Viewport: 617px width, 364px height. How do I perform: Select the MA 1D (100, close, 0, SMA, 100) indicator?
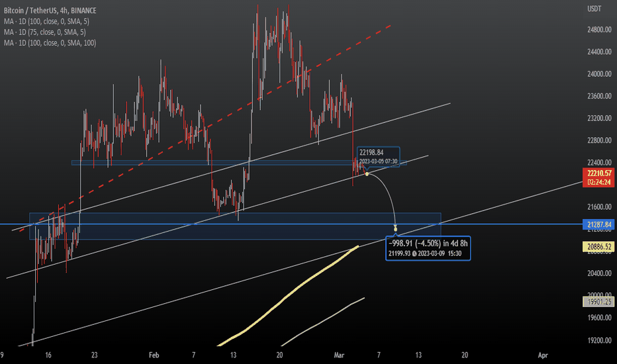coord(50,43)
